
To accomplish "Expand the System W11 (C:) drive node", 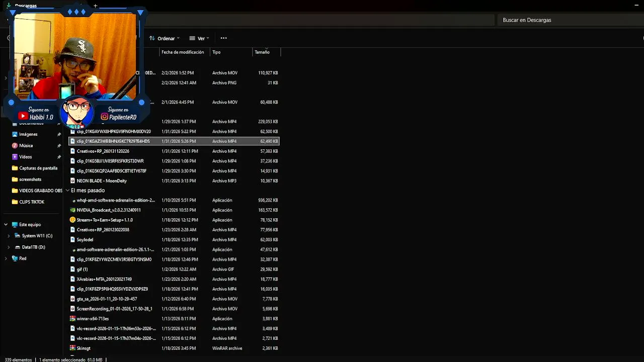I will tap(9, 236).
